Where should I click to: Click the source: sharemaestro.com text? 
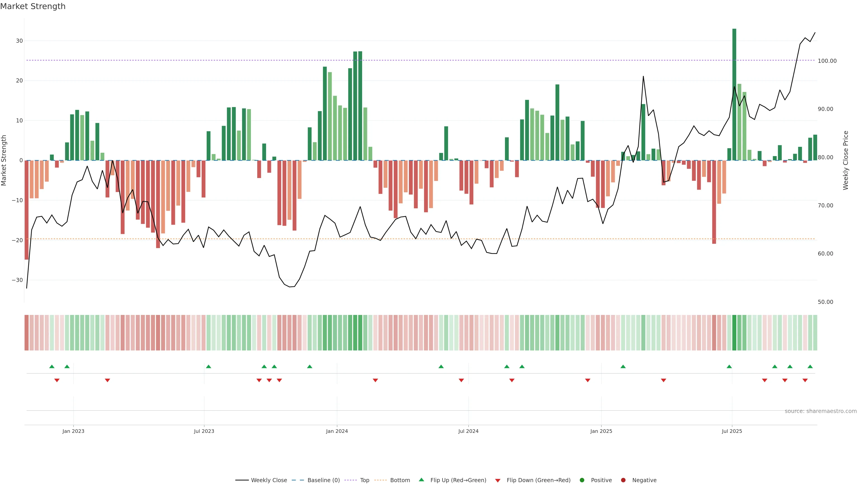(x=821, y=411)
